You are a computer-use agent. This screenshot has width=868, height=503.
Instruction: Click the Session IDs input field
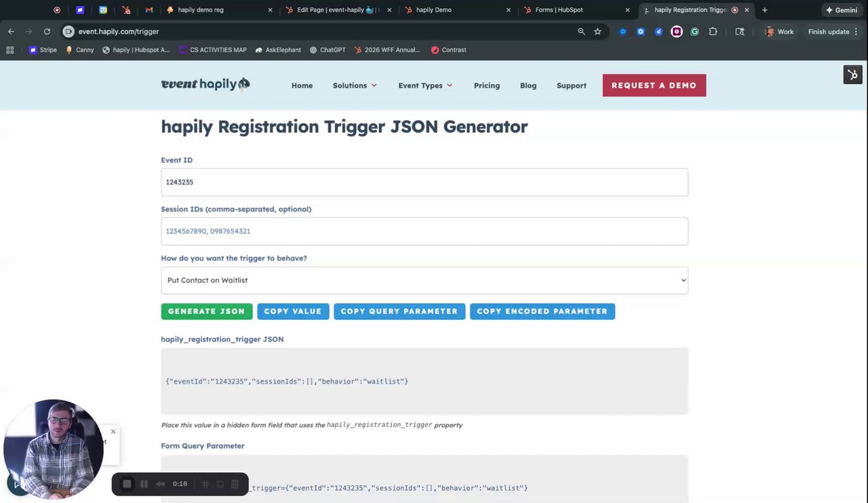tap(425, 231)
